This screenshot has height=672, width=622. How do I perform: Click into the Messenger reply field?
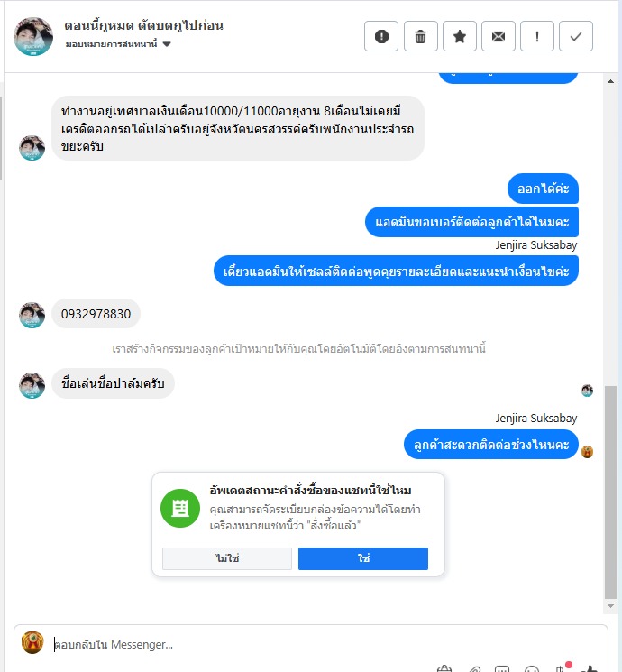[x=325, y=644]
